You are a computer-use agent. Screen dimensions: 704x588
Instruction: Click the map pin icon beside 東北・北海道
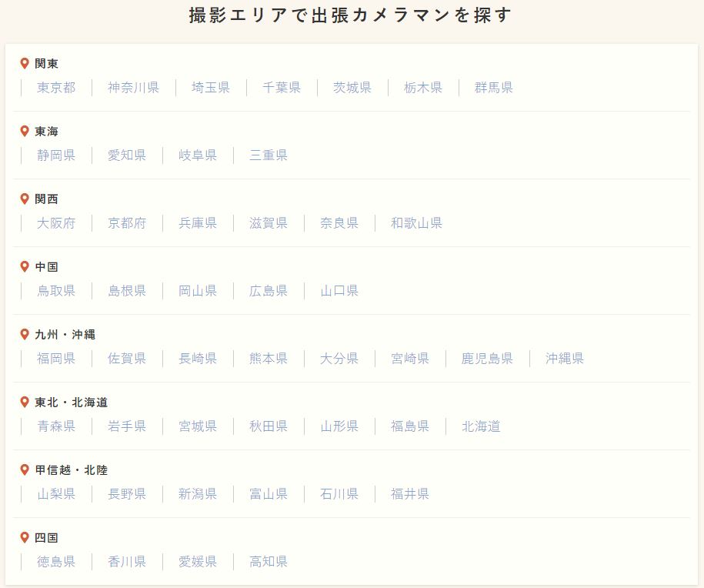25,402
